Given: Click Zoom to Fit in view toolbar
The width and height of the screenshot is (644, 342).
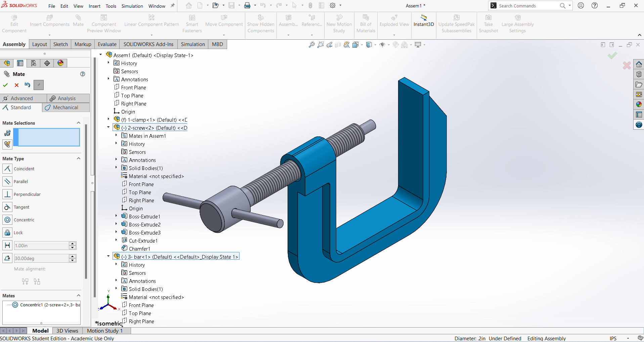Looking at the screenshot, I should pyautogui.click(x=312, y=45).
